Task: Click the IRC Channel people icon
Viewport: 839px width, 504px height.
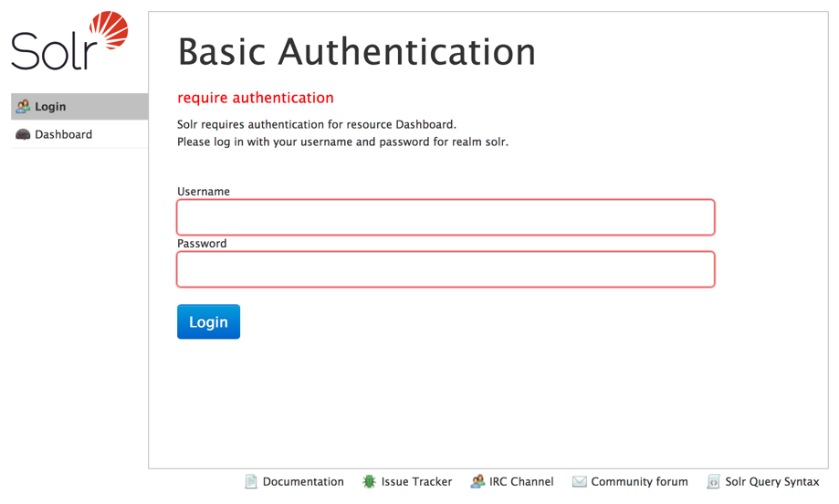Action: click(477, 482)
